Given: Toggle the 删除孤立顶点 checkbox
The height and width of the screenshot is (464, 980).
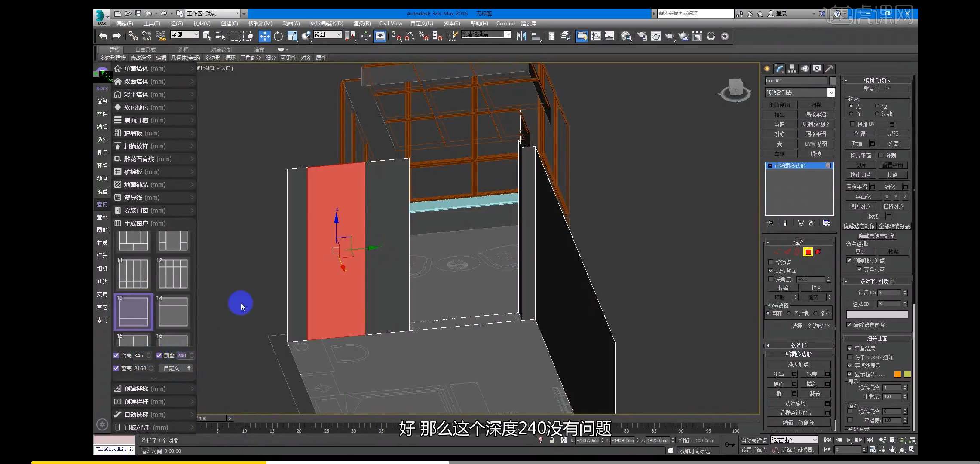Looking at the screenshot, I should coord(849,260).
